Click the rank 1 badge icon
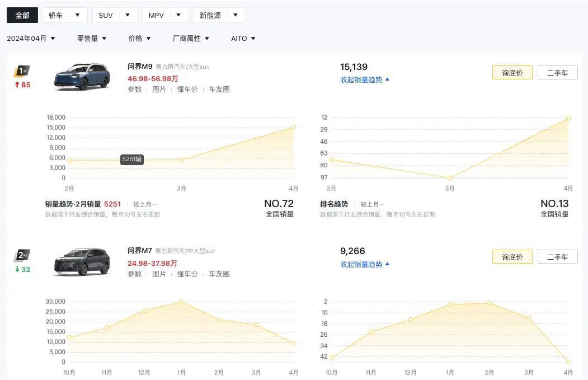588x380 pixels. point(22,71)
